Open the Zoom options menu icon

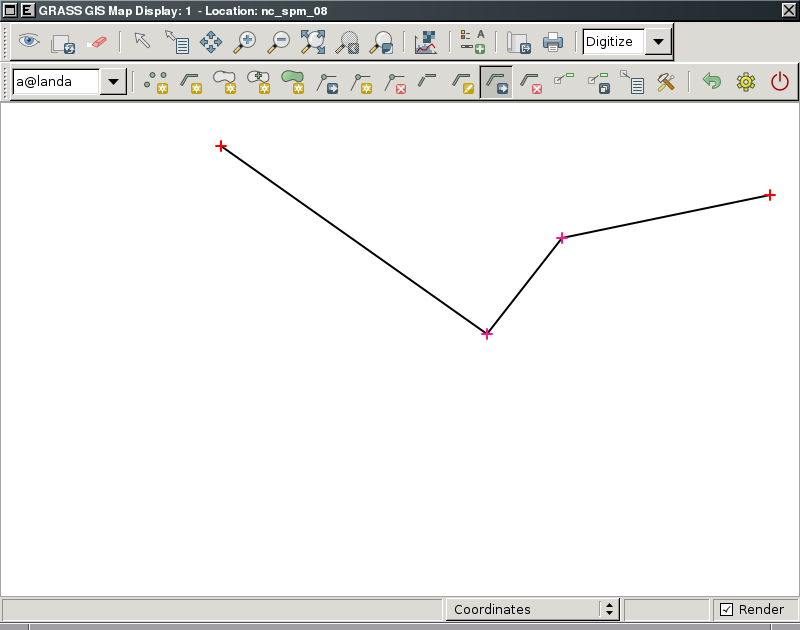point(382,42)
